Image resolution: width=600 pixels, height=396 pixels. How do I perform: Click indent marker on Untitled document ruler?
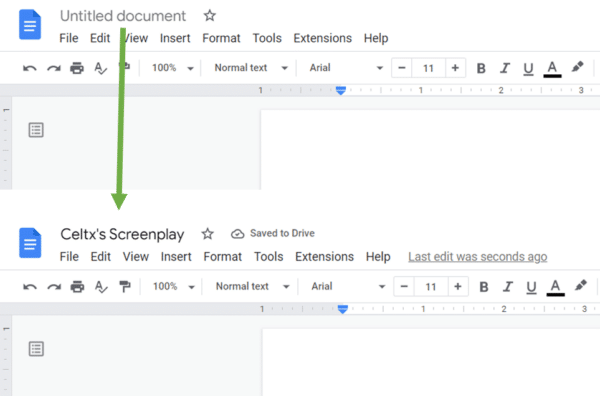[x=341, y=90]
